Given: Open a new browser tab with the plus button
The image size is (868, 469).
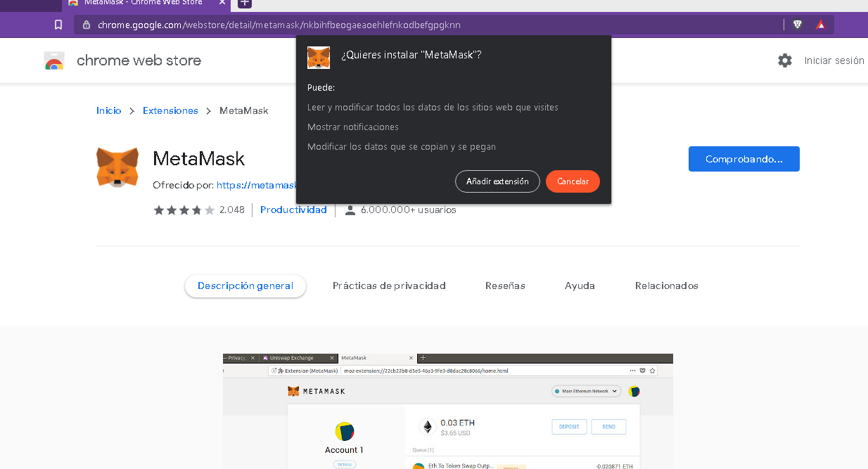Looking at the screenshot, I should click(244, 3).
